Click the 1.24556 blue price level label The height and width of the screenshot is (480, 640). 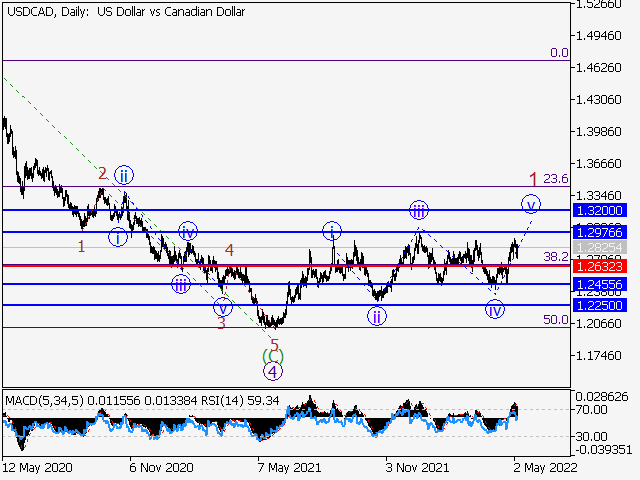point(600,285)
